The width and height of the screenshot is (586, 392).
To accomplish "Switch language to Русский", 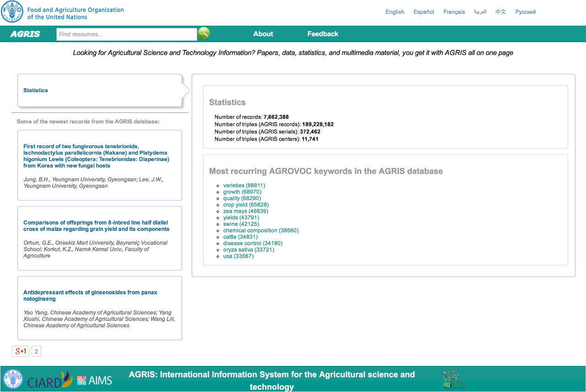I will point(525,12).
